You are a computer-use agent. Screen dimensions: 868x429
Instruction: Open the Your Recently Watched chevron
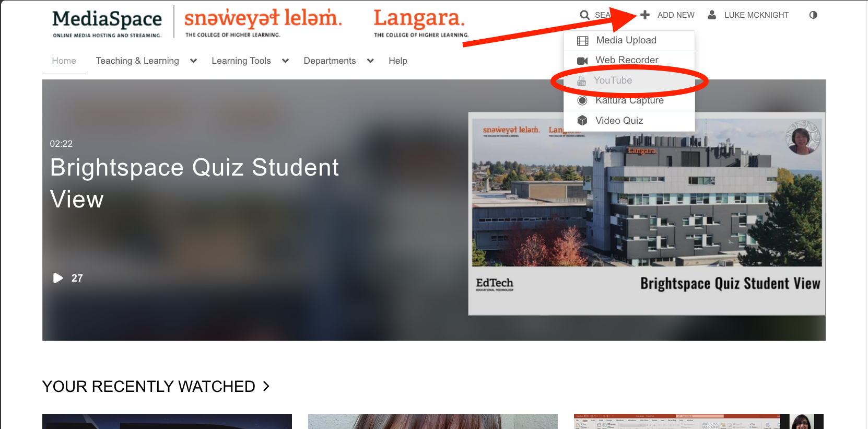pos(266,386)
